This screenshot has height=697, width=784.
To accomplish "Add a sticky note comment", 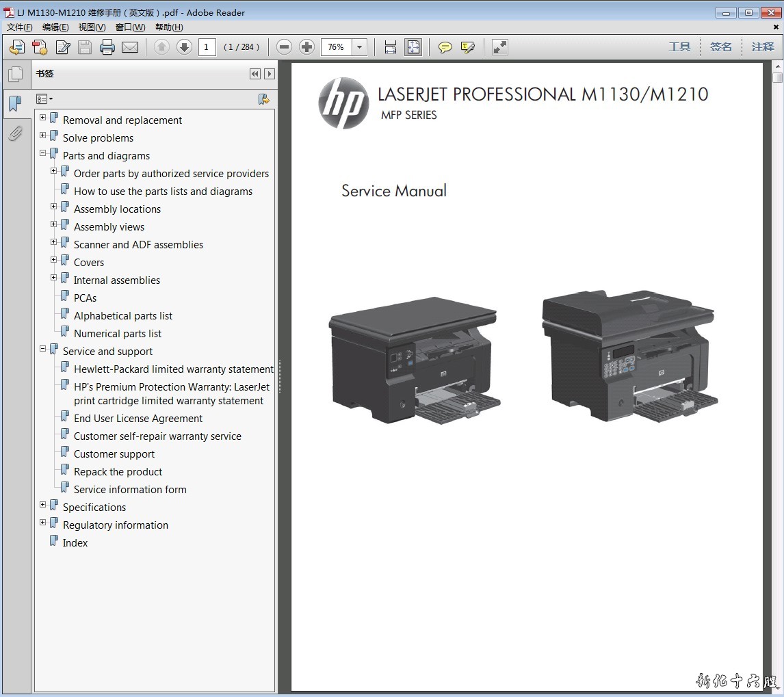I will (445, 47).
